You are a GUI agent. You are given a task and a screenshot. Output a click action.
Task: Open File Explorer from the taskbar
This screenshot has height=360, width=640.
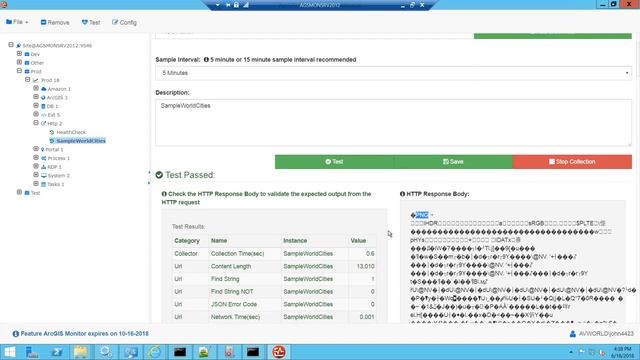[81, 352]
